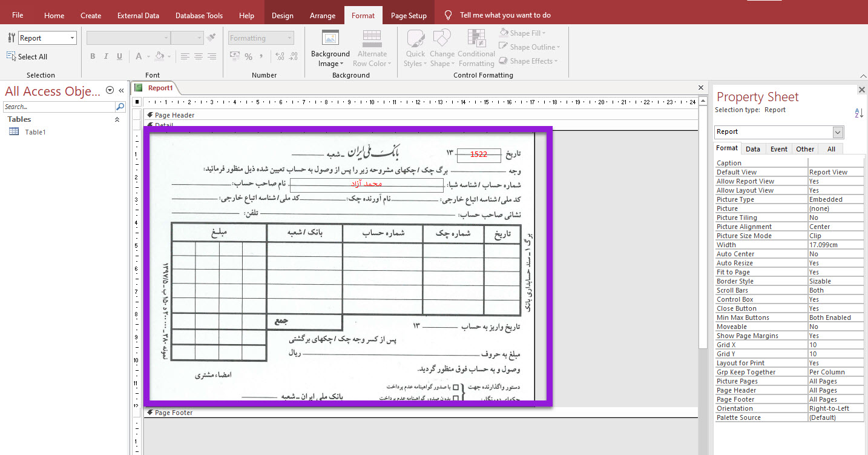Click the Change Shape icon

point(442,38)
